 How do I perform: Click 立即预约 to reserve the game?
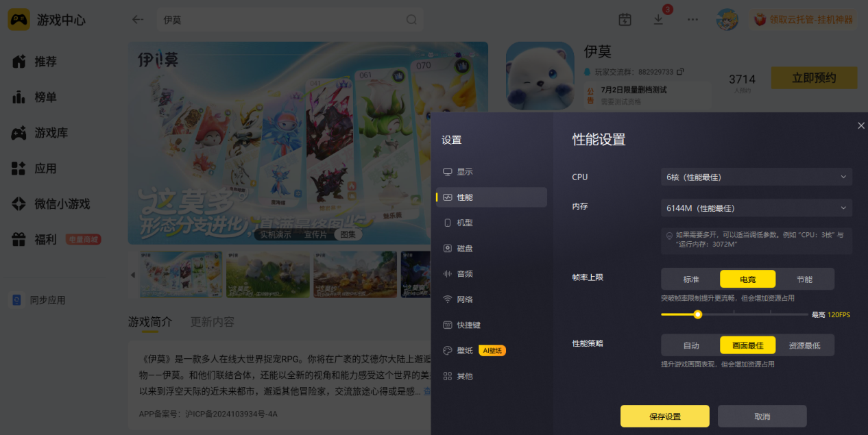coord(814,78)
